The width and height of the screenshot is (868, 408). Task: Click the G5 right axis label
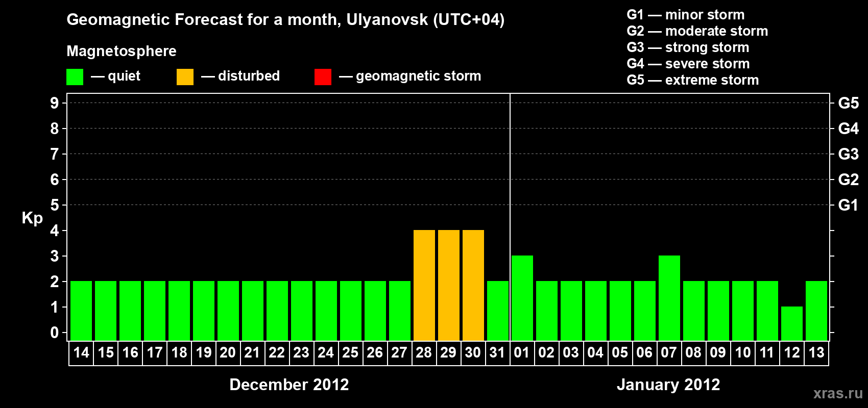coord(849,103)
